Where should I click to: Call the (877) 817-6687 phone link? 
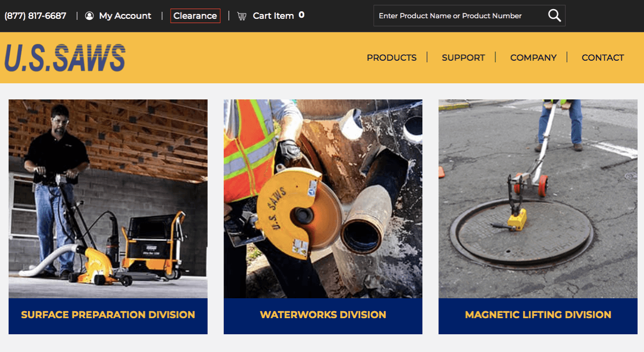[35, 16]
